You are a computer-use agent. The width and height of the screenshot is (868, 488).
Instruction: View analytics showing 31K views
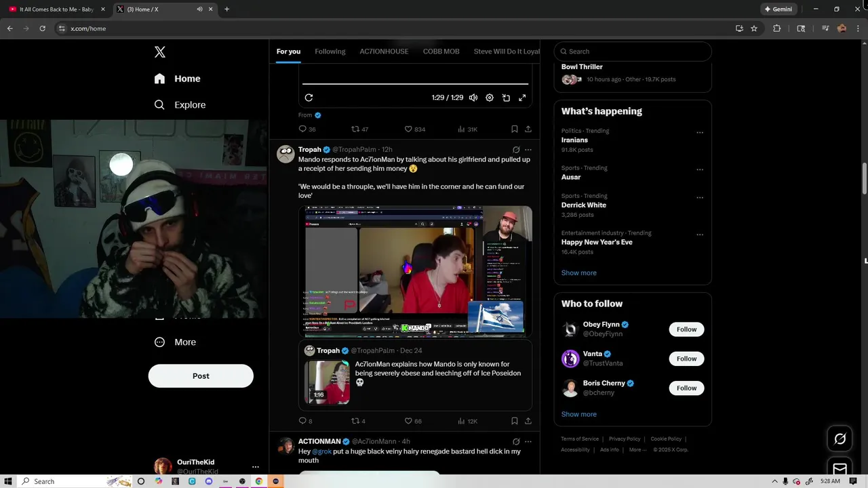(468, 129)
